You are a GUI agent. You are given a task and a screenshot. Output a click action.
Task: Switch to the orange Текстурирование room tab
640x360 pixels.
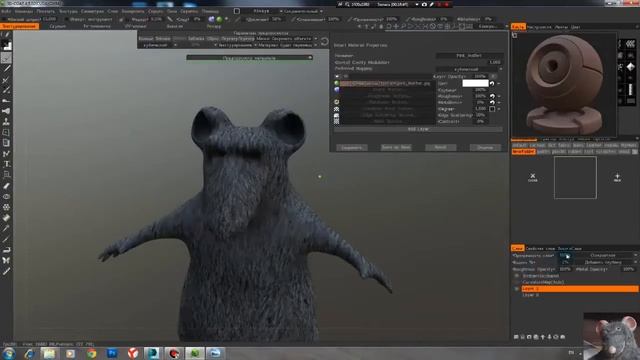tap(20, 26)
